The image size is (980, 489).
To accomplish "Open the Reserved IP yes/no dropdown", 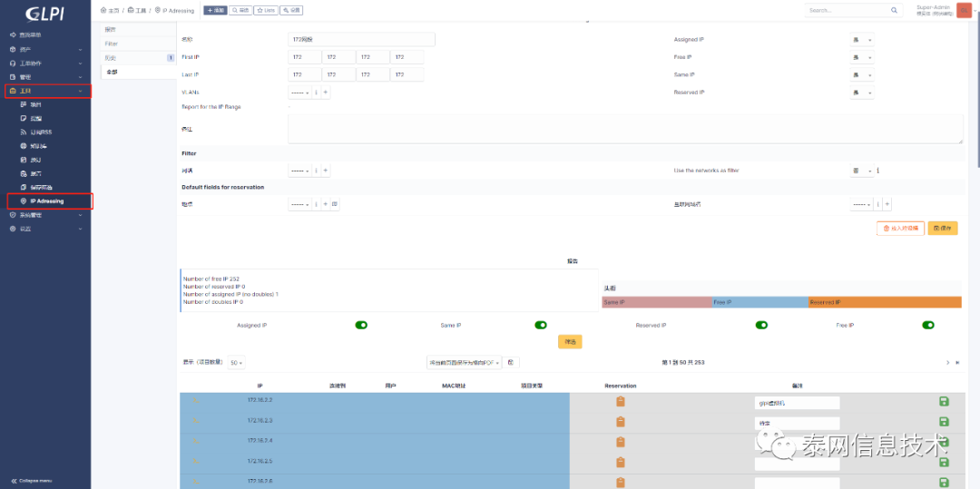I will (x=861, y=93).
